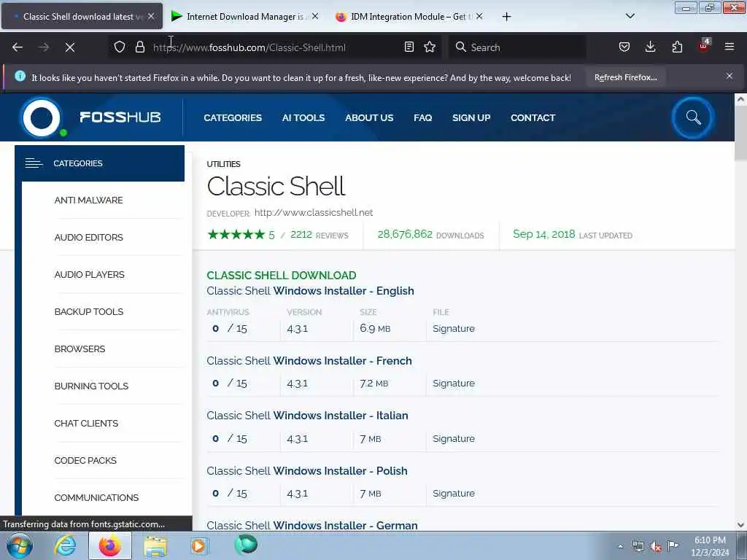Open SIGN UP page
Viewport: 747px width, 560px height.
tap(471, 117)
